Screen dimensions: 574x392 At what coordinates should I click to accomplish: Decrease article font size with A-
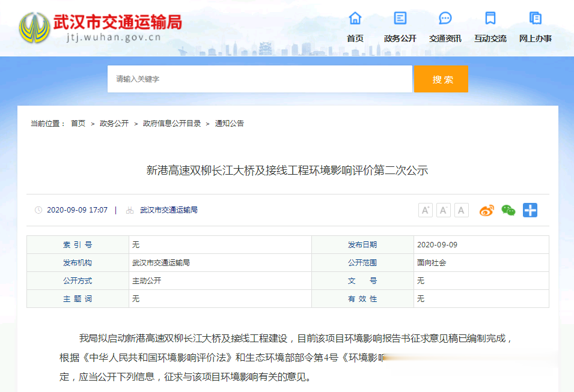coord(444,210)
